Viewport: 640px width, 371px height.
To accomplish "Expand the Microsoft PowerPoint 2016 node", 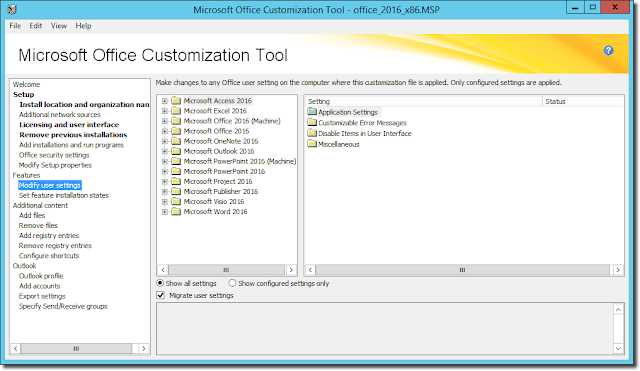I will pyautogui.click(x=165, y=171).
